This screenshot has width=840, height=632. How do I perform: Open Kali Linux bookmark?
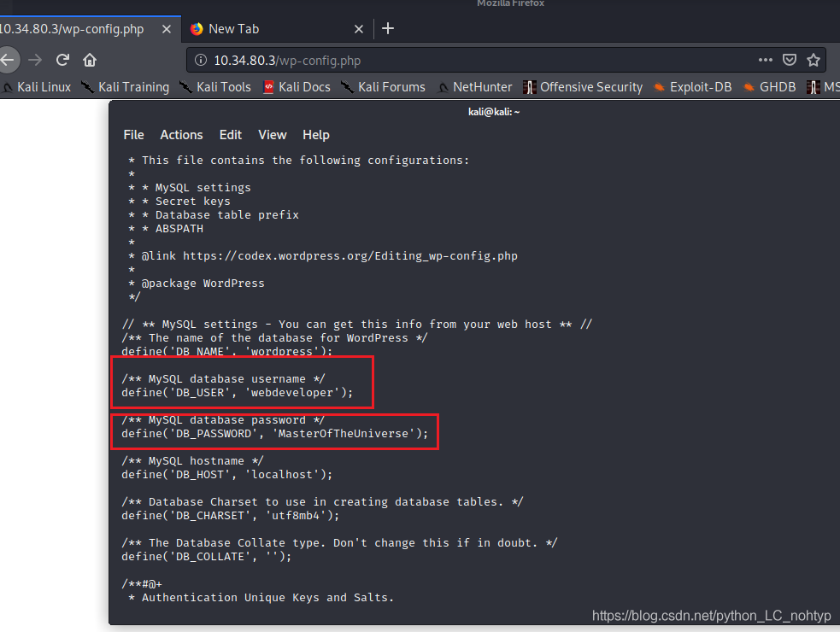[37, 87]
